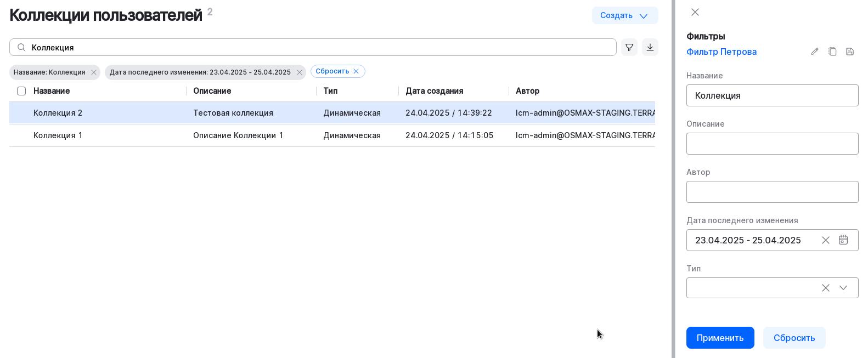
Task: Click the download export icon
Action: pos(650,48)
